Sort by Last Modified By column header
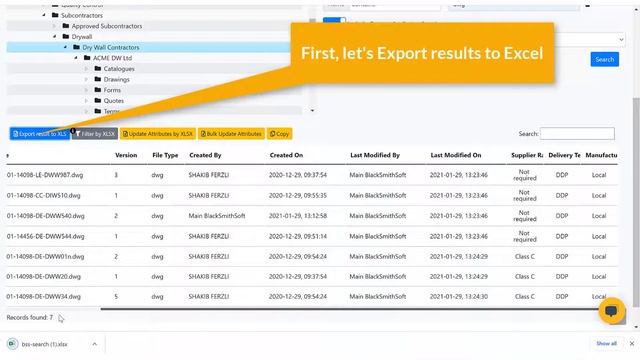 point(375,155)
